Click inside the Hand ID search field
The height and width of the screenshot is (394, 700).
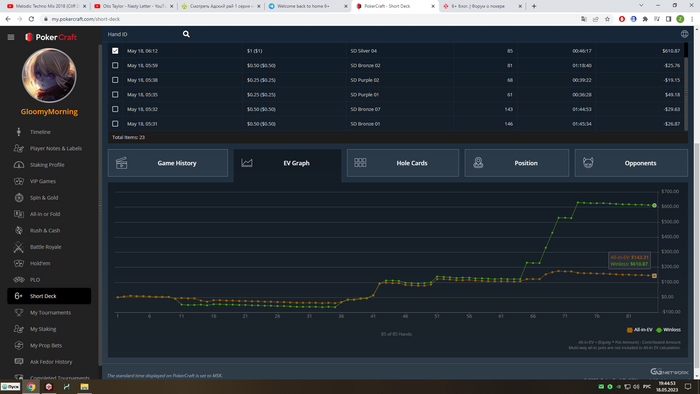(x=143, y=34)
